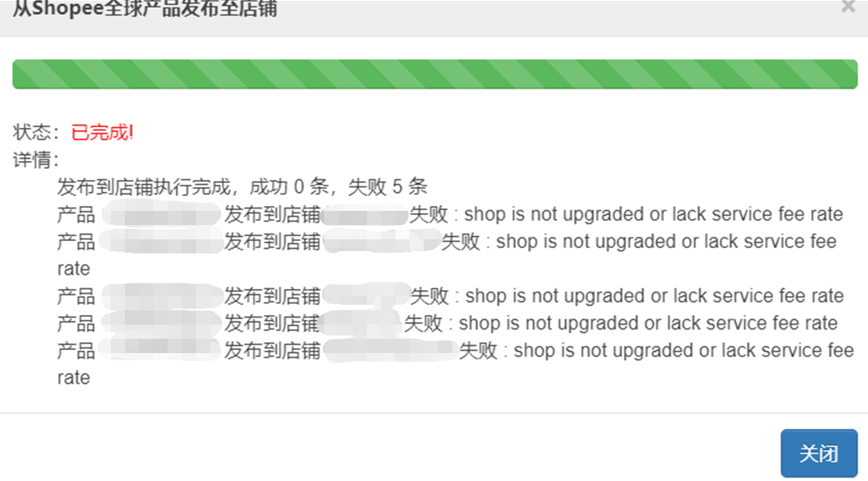Click the 关闭 button
The height and width of the screenshot is (481, 868).
click(819, 453)
